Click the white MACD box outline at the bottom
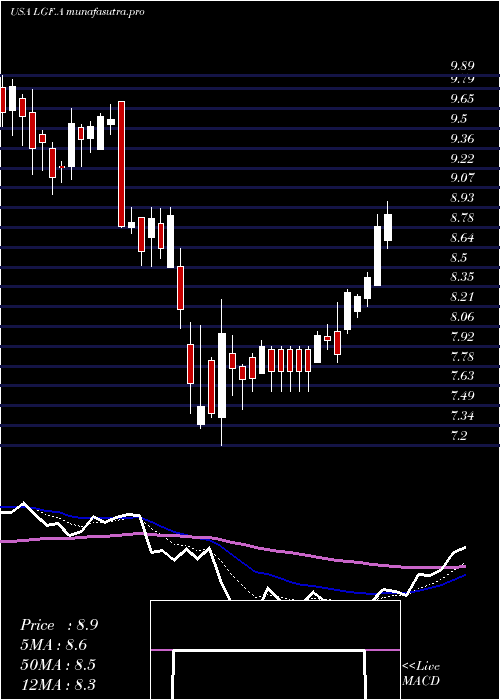 click(275, 650)
